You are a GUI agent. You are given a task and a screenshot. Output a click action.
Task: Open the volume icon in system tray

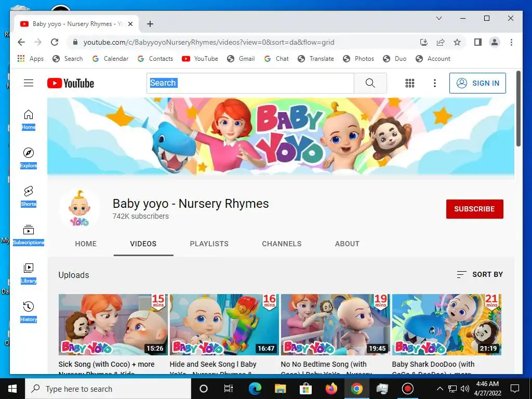click(465, 389)
